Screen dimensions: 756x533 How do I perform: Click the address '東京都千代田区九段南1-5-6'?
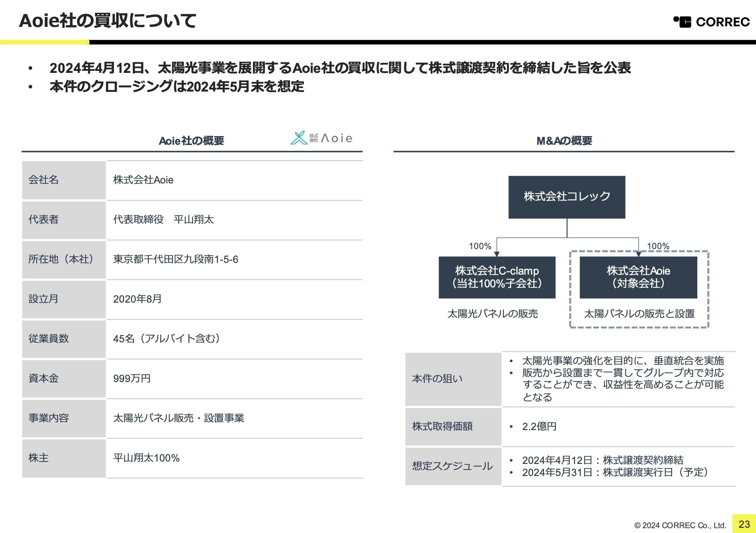click(x=176, y=259)
